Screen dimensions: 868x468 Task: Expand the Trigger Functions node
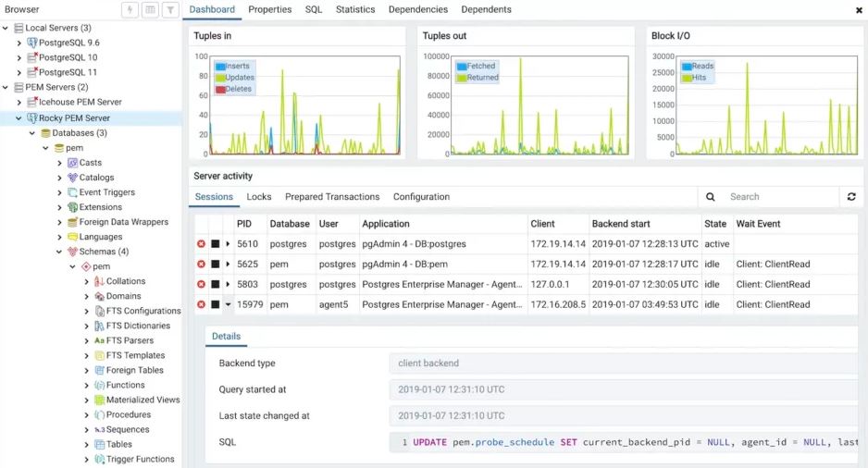pos(86,459)
